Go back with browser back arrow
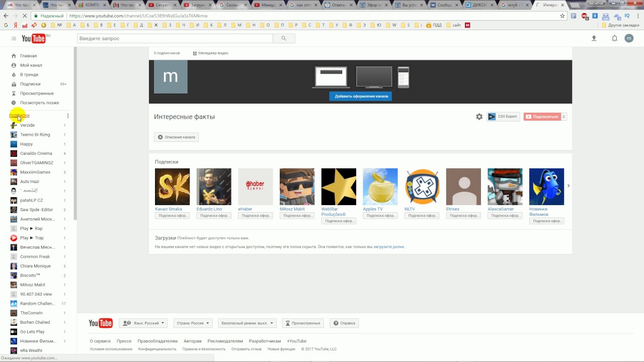Viewport: 644px width, 362px height. pyautogui.click(x=7, y=16)
